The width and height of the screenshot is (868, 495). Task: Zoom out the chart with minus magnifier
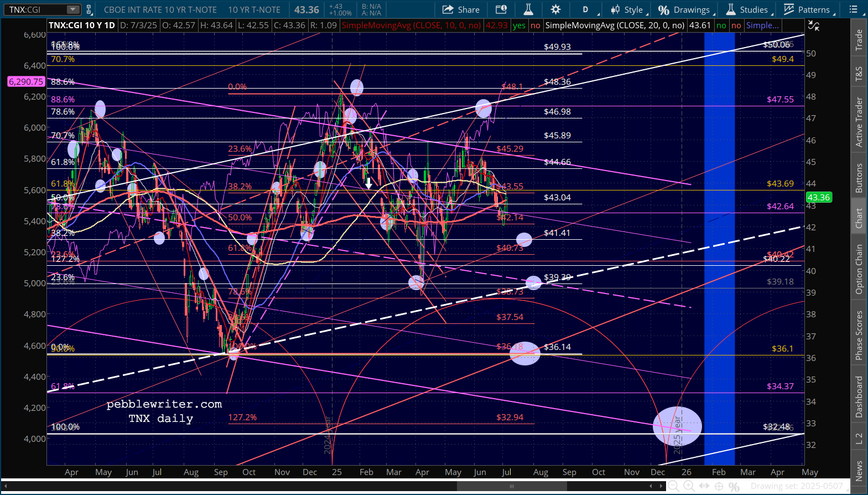[x=673, y=486]
